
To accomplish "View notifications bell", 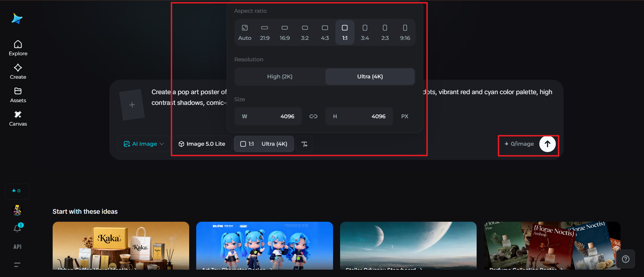I will (17, 228).
